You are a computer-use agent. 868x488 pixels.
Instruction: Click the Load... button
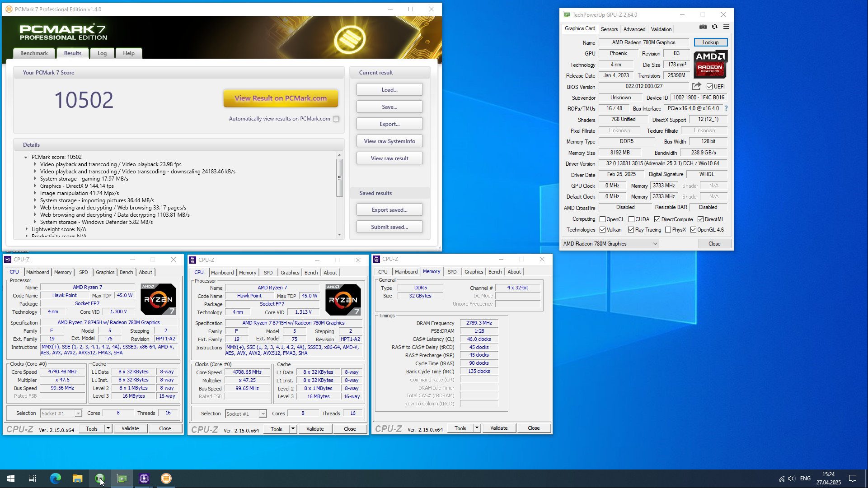(389, 90)
